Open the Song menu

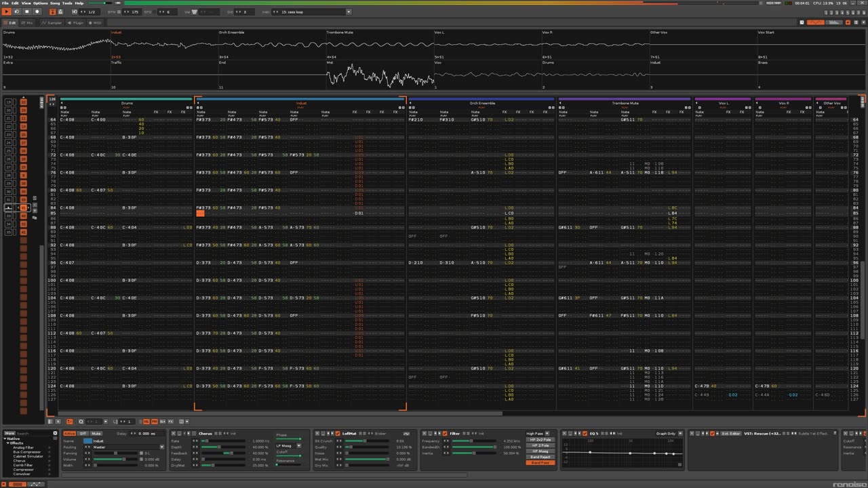pyautogui.click(x=56, y=3)
